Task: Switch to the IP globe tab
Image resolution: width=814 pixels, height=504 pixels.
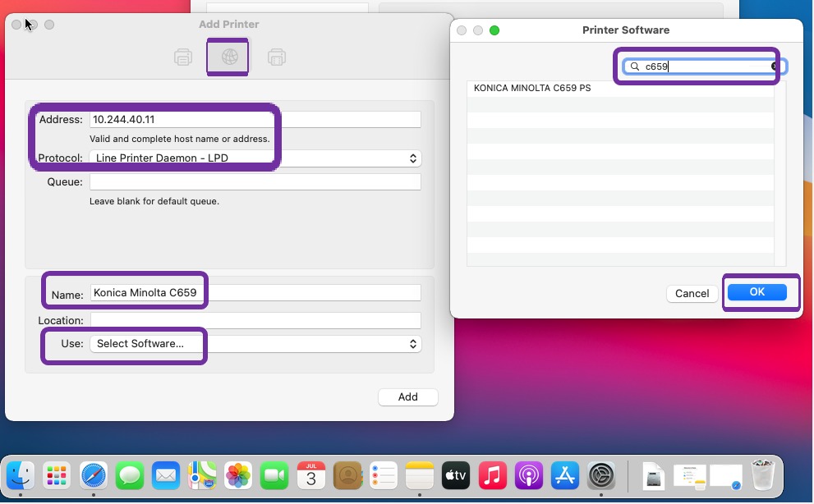Action: [229, 57]
